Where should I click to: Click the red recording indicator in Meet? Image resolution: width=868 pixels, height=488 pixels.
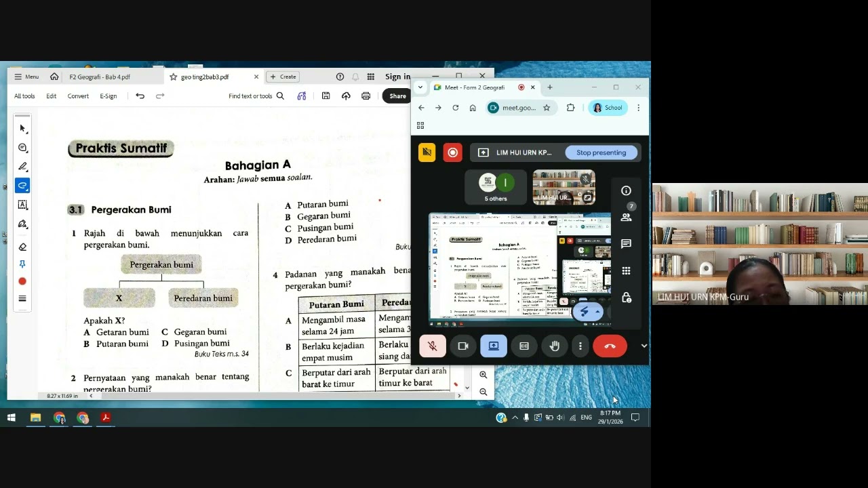[453, 152]
